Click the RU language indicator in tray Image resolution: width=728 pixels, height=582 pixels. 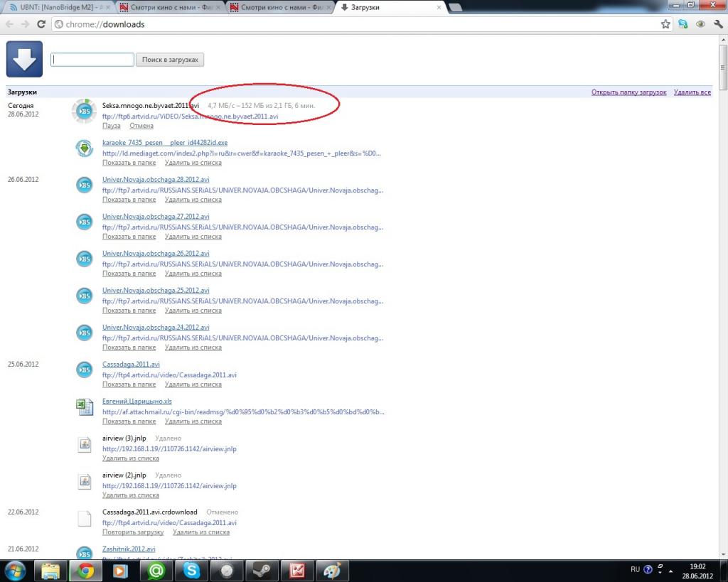coord(635,569)
